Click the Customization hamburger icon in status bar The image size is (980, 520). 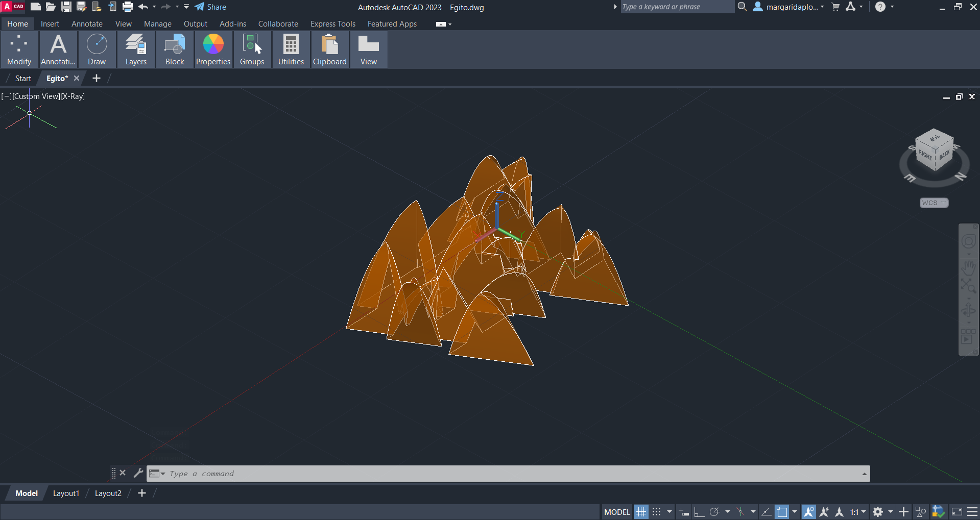coord(972,512)
